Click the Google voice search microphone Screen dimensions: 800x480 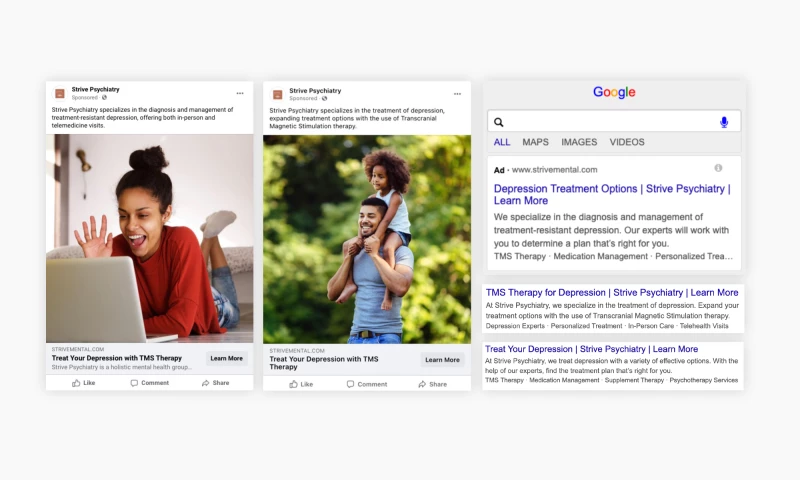(724, 122)
